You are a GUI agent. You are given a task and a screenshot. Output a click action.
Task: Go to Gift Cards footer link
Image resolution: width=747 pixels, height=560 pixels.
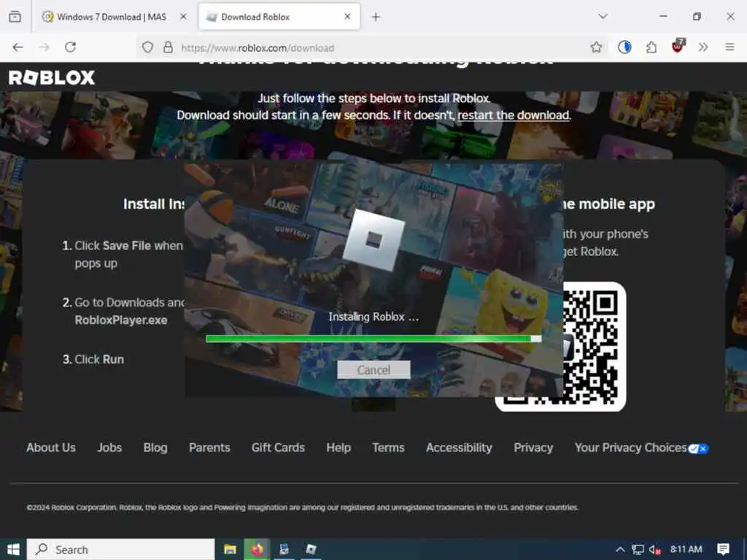point(278,448)
